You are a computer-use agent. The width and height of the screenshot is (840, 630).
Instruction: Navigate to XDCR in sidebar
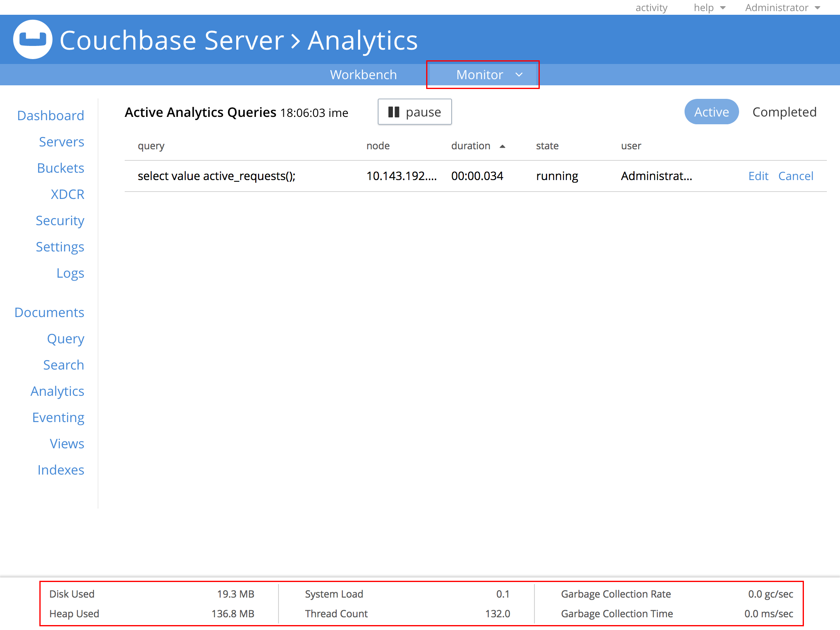click(67, 194)
